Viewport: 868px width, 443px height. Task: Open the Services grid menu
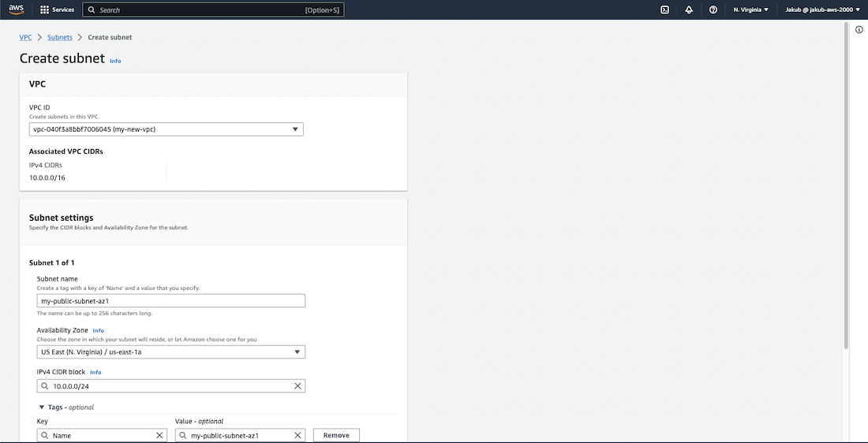point(58,10)
